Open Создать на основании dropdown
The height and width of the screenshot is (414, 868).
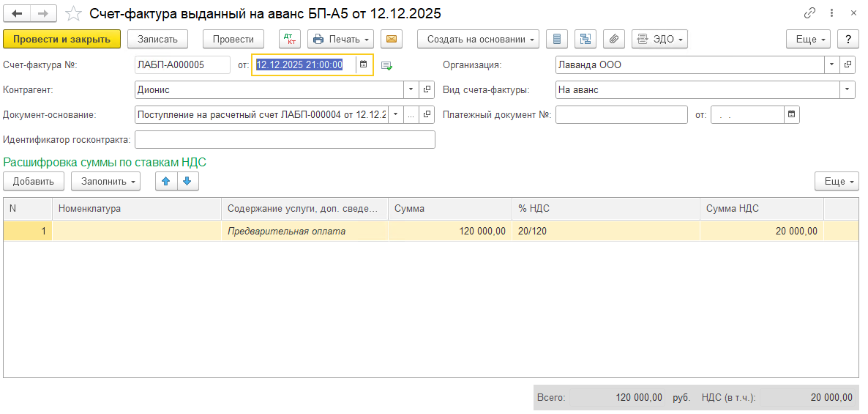click(x=479, y=39)
